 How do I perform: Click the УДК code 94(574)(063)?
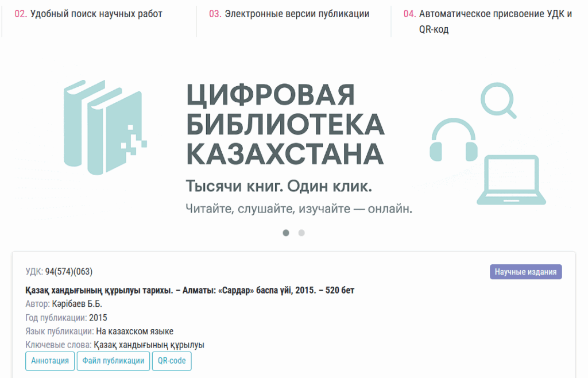(x=69, y=272)
